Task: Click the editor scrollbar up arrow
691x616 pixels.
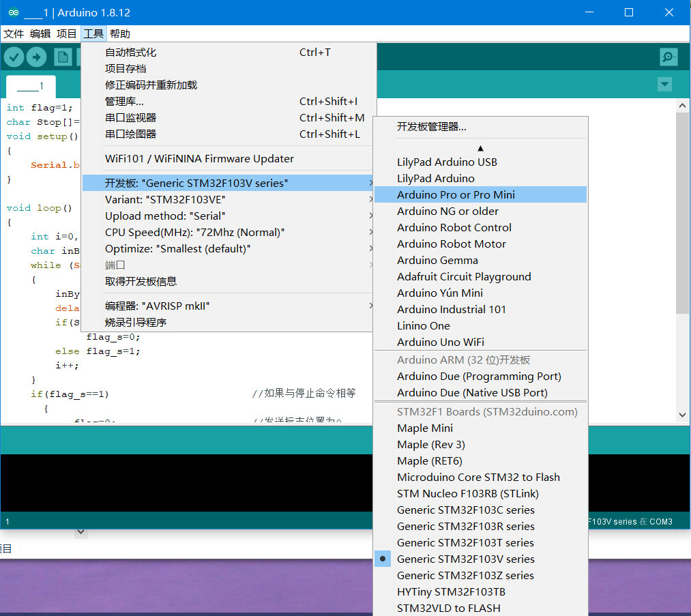Action: (682, 106)
